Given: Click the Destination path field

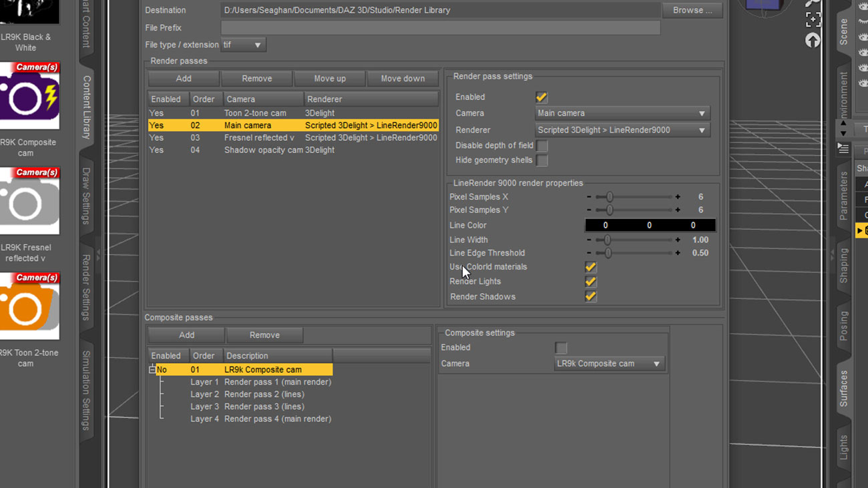Looking at the screenshot, I should pos(441,10).
